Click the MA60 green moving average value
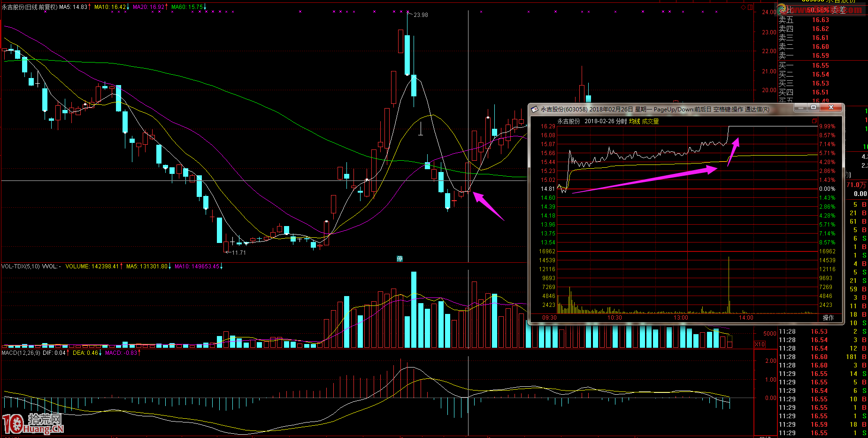The image size is (868, 438). pyautogui.click(x=187, y=7)
